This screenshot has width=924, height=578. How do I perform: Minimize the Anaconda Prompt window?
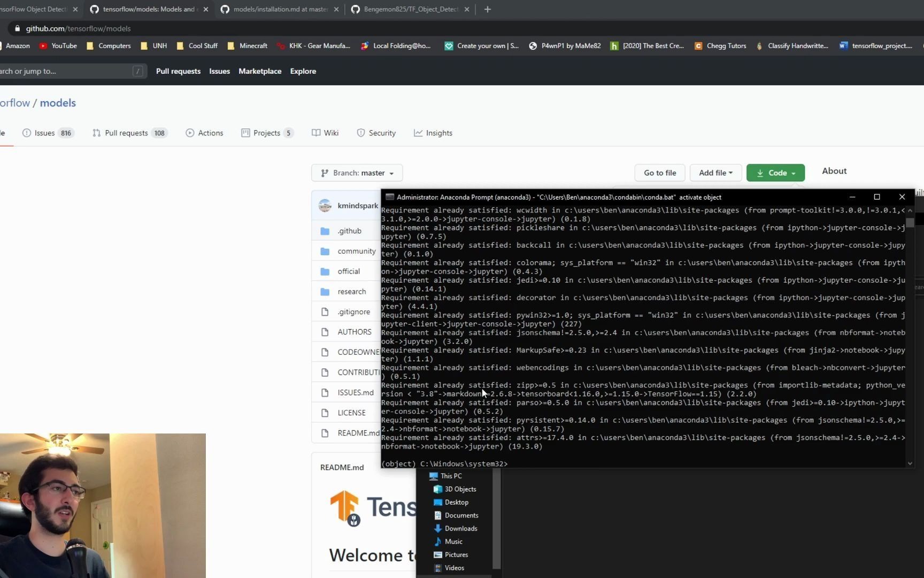point(852,197)
